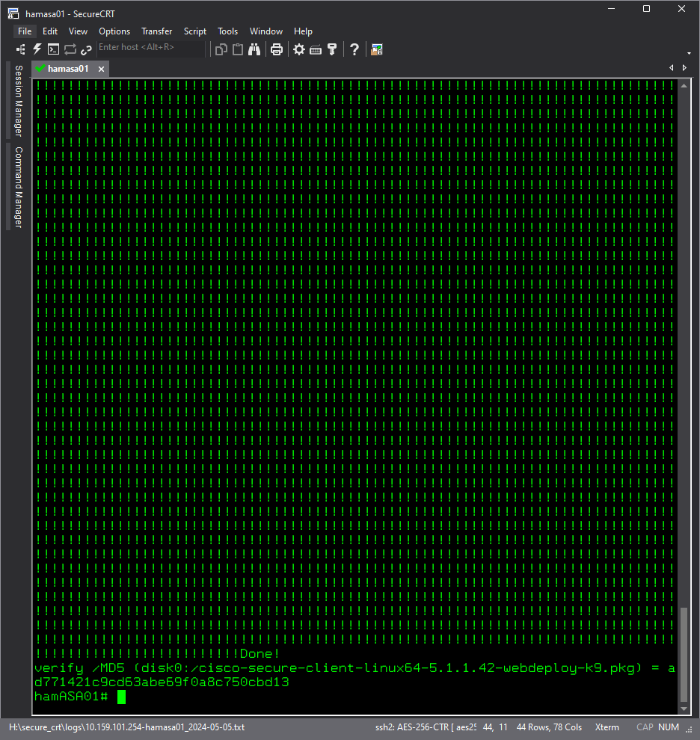
Task: Click the Paste clipboard icon
Action: click(x=237, y=49)
